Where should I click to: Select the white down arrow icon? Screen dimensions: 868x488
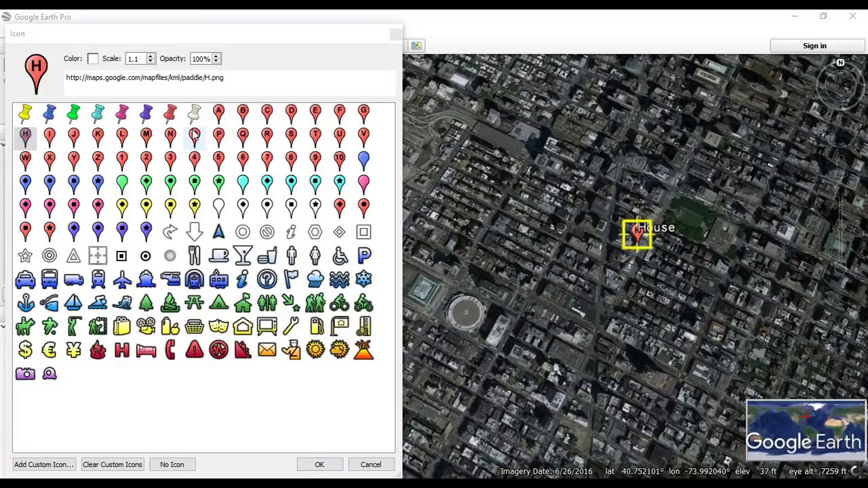click(x=195, y=232)
